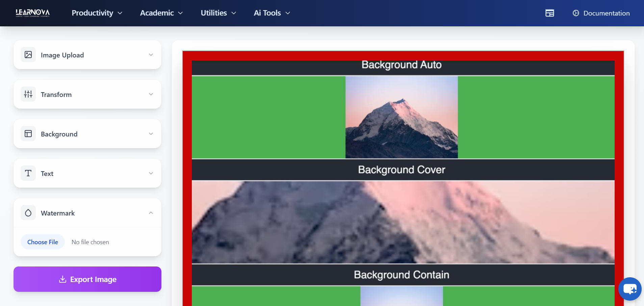Click the Image Upload picture icon
Viewport: 644px width, 306px height.
click(x=28, y=54)
